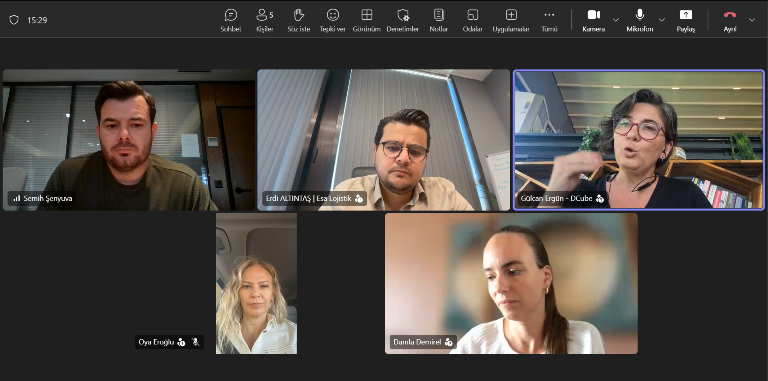Viewport: 768px width, 381px height.
Task: Open the Notlar meeting notes
Action: point(439,20)
